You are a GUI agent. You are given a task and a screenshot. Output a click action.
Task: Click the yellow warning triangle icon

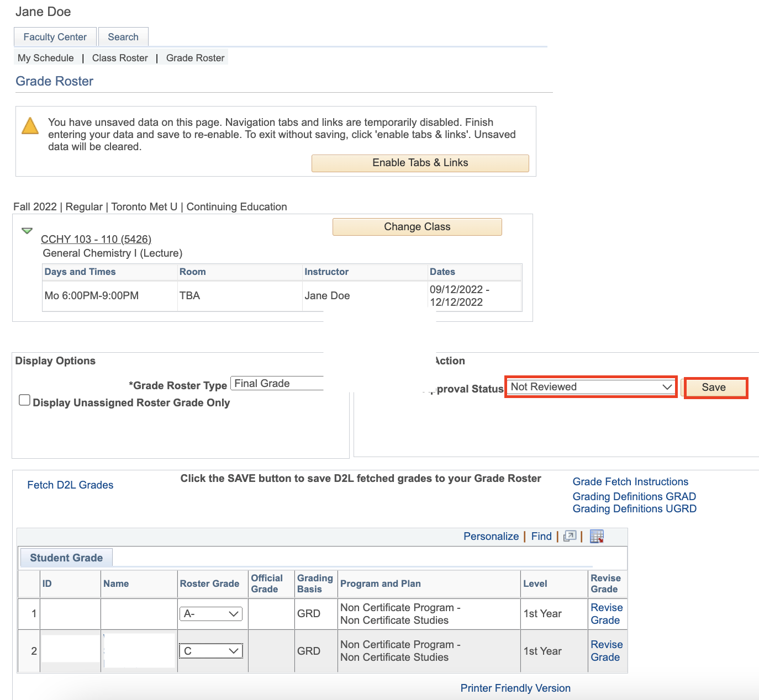tap(30, 126)
